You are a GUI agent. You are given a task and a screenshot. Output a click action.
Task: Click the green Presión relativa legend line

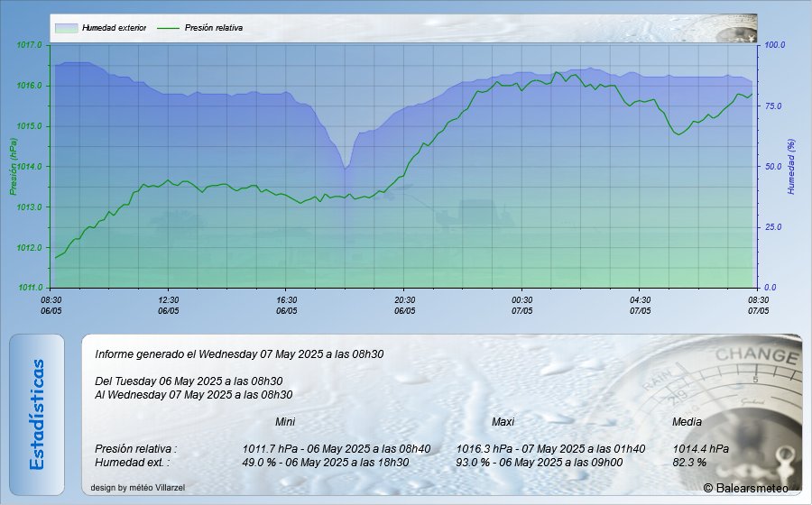(x=168, y=28)
